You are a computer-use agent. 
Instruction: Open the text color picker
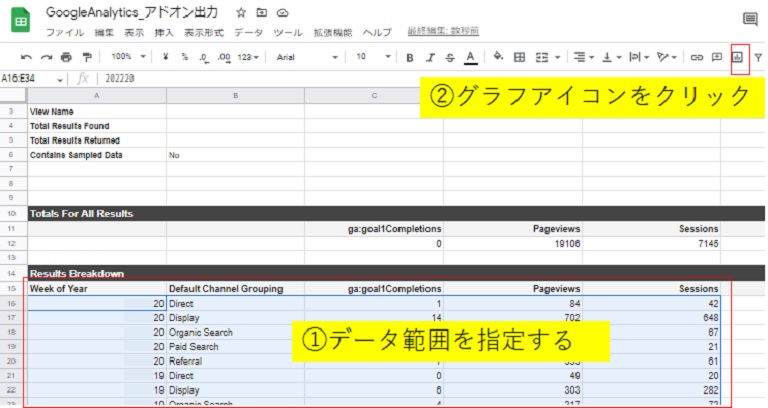click(470, 57)
